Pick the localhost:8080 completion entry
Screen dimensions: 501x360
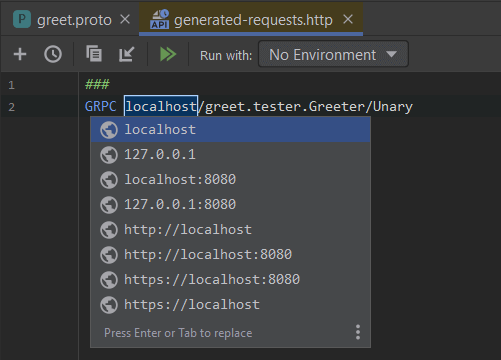pos(230,179)
